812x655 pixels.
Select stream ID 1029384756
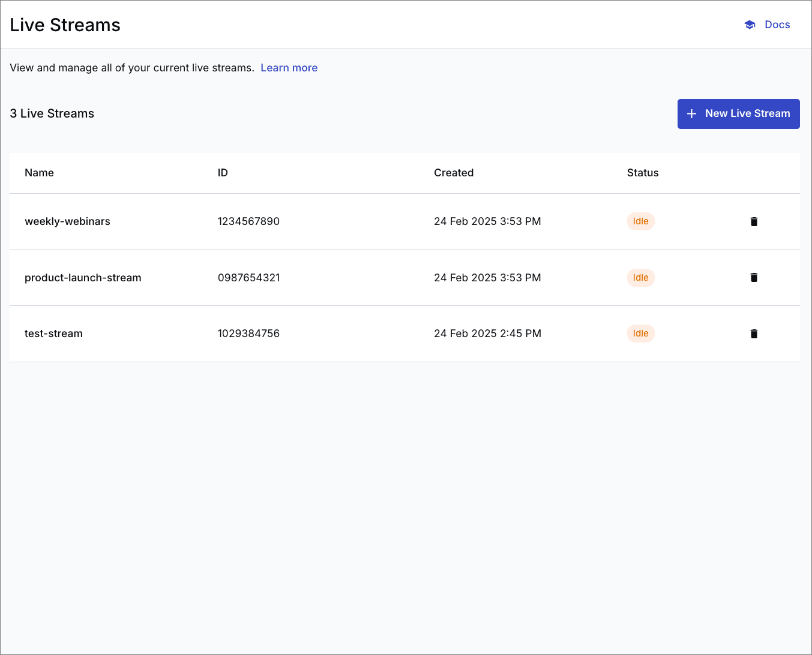[x=248, y=333]
